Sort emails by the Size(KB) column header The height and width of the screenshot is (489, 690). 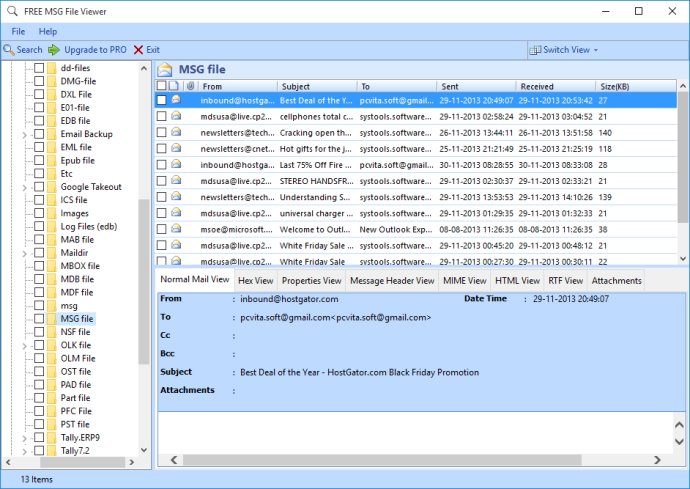(636, 86)
